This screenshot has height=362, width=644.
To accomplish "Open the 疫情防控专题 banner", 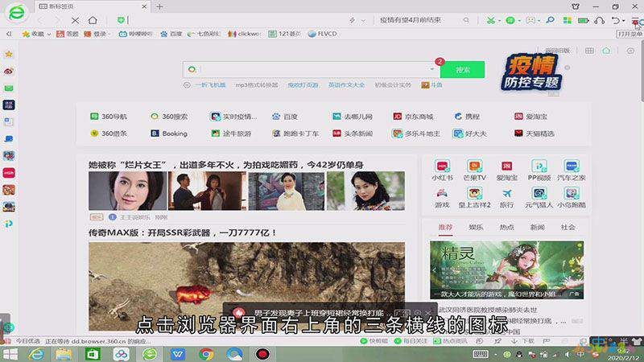I will (x=531, y=72).
